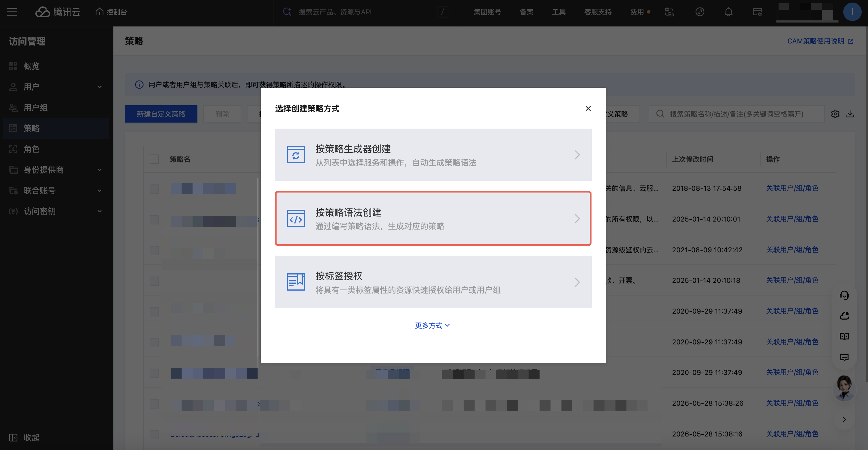Click the arrow on 按标签授权
This screenshot has height=450, width=868.
point(577,282)
